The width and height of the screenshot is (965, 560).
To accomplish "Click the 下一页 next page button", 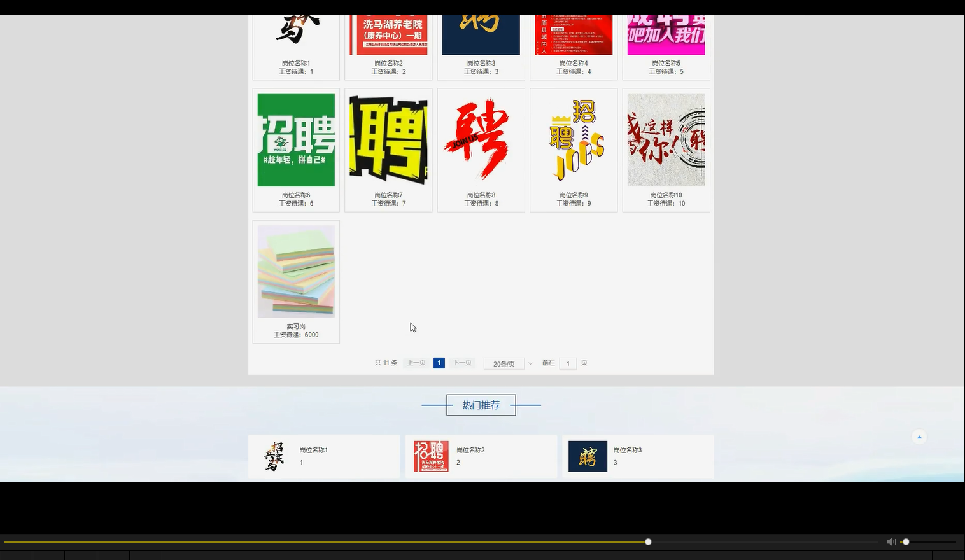I will point(462,363).
